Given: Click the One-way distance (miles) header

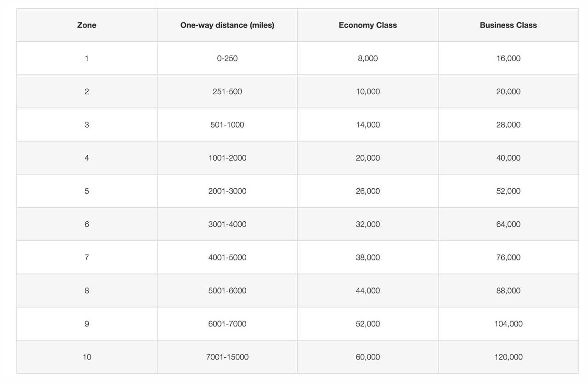Looking at the screenshot, I should click(x=227, y=25).
